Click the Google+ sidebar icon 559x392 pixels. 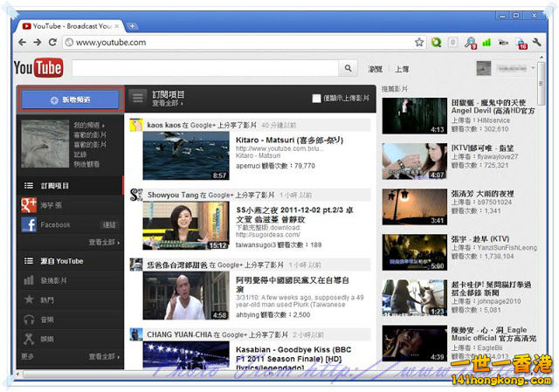pos(29,205)
